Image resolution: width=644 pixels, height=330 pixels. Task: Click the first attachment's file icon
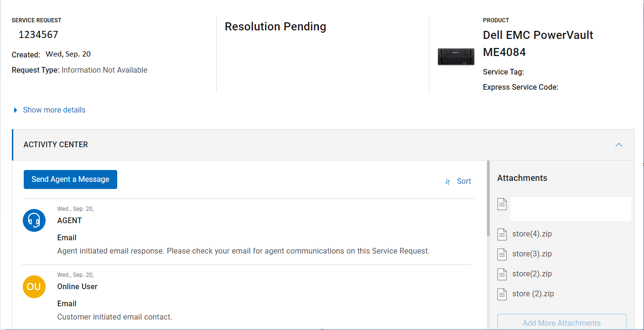tap(502, 204)
